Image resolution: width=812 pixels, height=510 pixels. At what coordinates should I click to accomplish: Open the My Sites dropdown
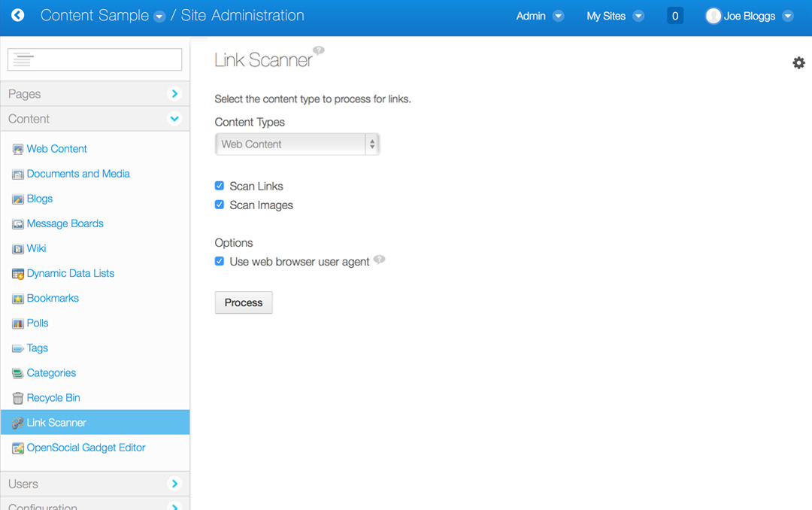pyautogui.click(x=638, y=16)
